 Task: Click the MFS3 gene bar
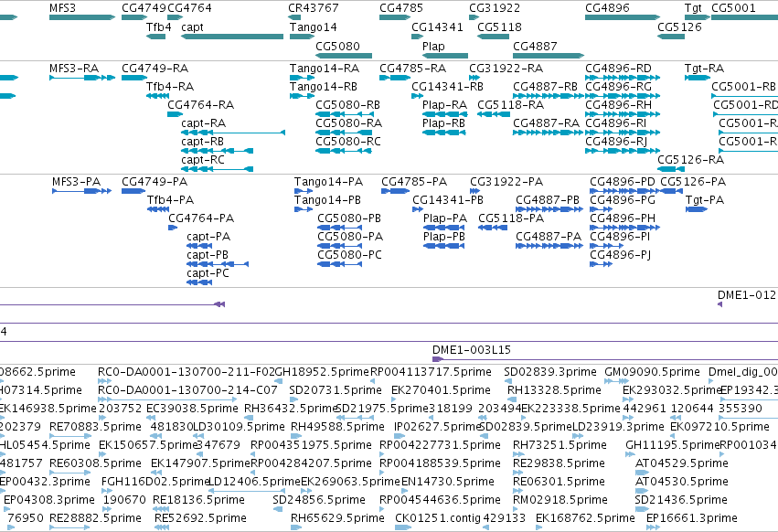pyautogui.click(x=82, y=17)
